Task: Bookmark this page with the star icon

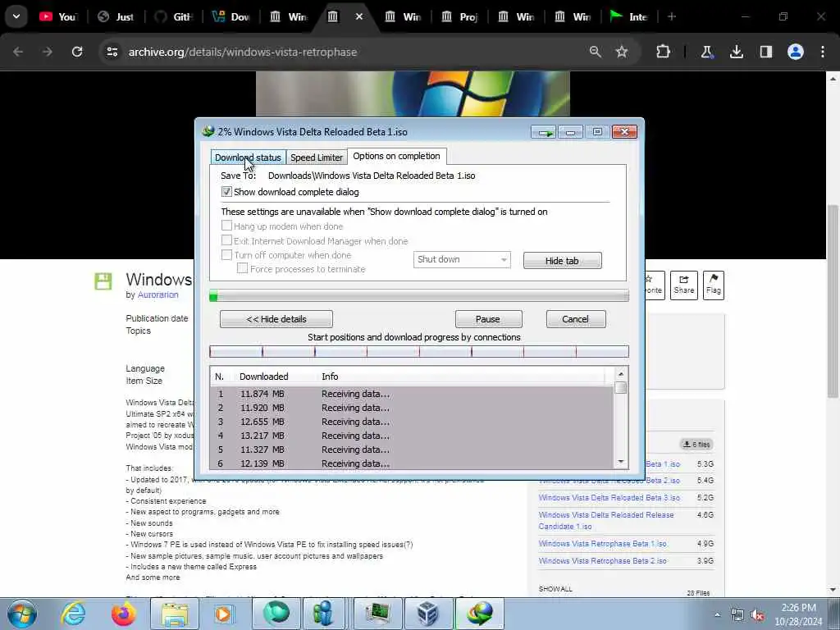Action: point(622,52)
